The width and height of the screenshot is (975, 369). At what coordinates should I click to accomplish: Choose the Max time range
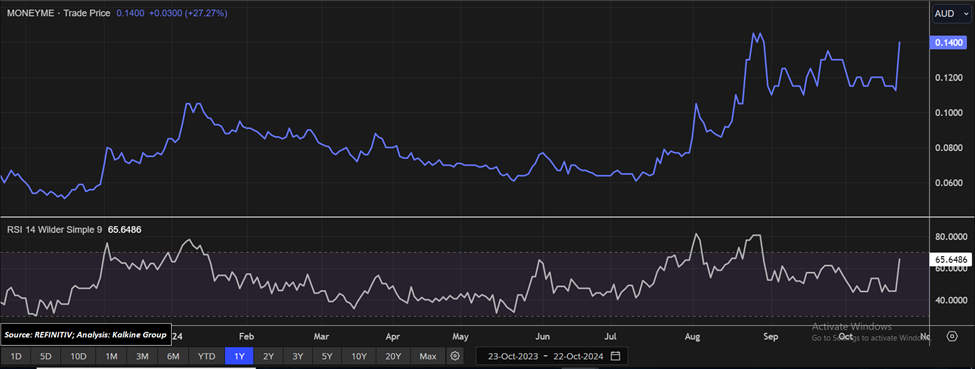click(x=428, y=357)
